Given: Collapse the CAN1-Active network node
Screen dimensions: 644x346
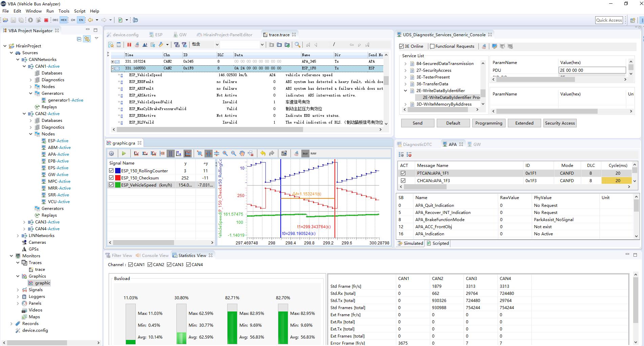Looking at the screenshot, I should [24, 66].
